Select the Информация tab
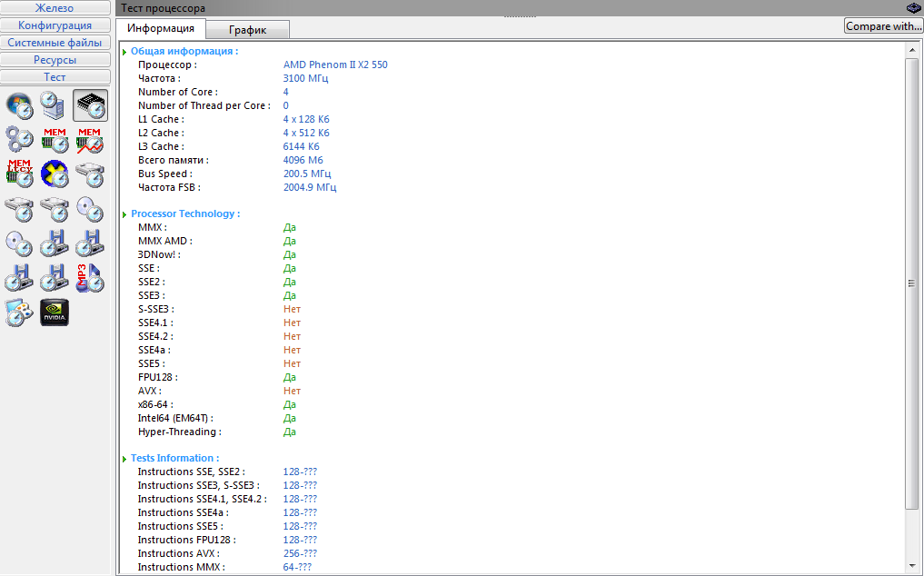 point(161,29)
